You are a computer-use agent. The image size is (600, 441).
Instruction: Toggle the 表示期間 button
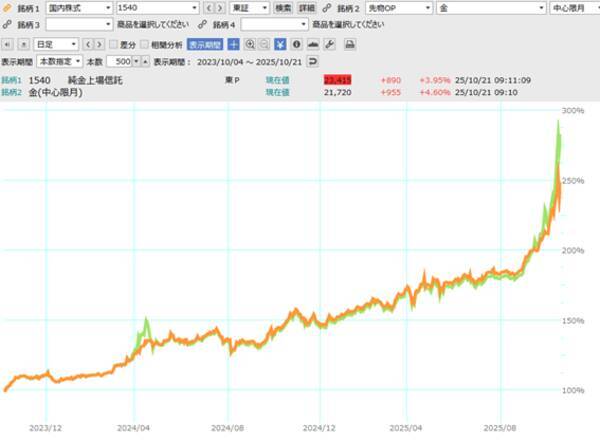point(205,44)
